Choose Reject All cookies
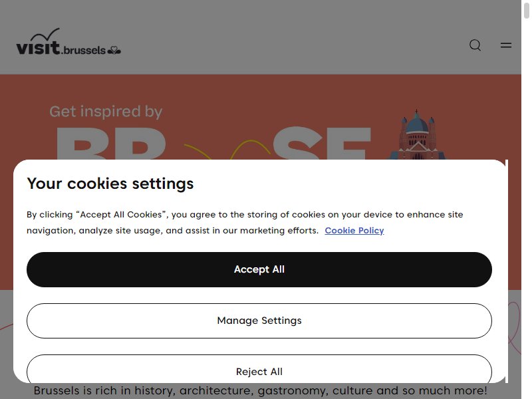This screenshot has width=532, height=399. click(259, 369)
